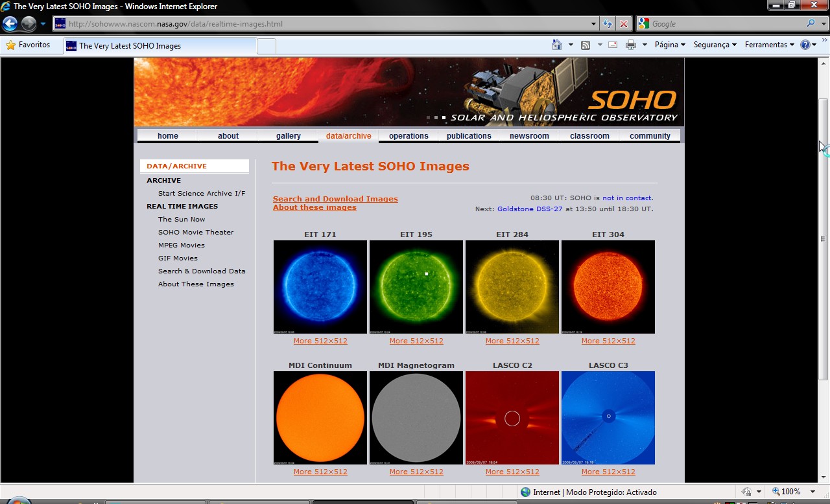Open the MDI Continuum orange sun thumbnail
The width and height of the screenshot is (830, 504).
click(x=320, y=418)
